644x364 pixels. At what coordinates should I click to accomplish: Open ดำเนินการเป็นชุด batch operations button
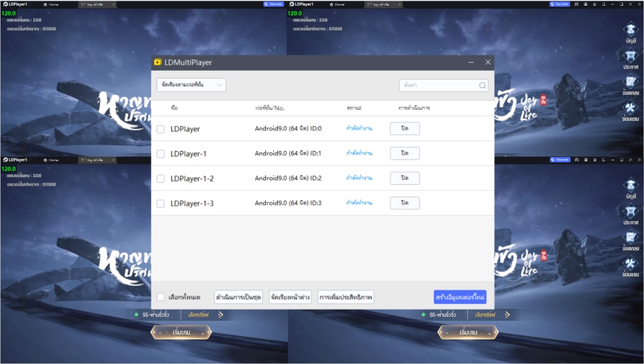tap(238, 297)
